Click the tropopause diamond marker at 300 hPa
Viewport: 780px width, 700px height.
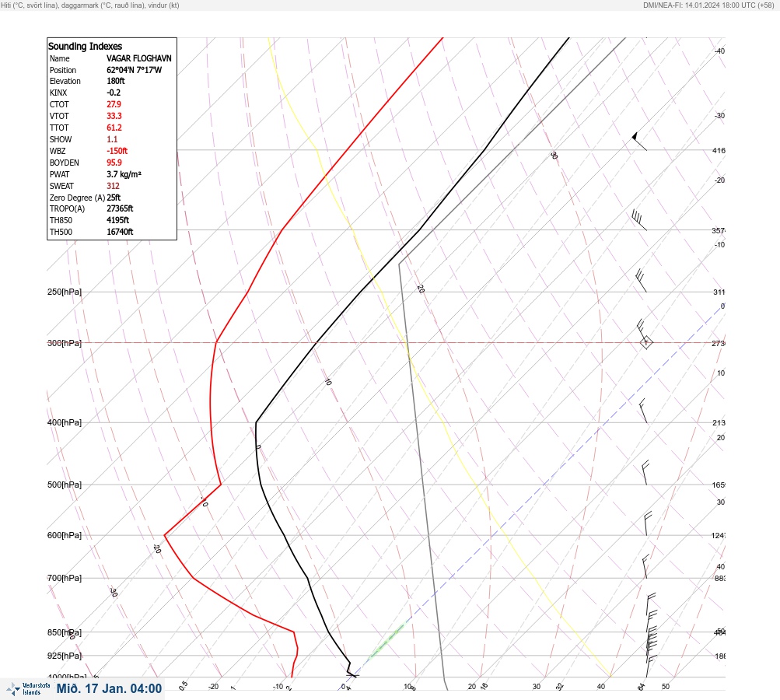tap(646, 342)
